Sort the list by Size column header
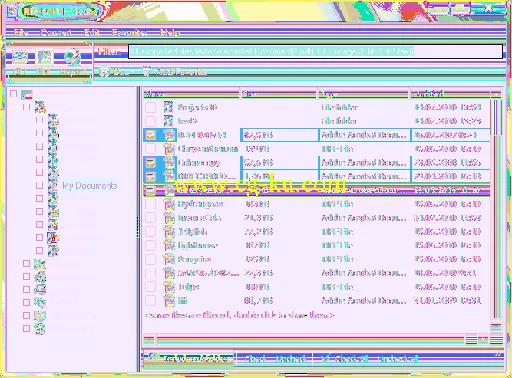The width and height of the screenshot is (512, 378). [x=278, y=94]
